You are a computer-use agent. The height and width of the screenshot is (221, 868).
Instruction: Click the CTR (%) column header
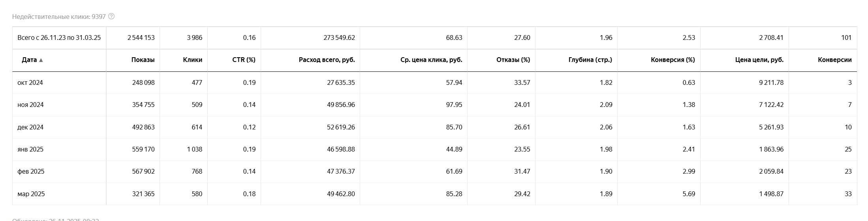(244, 60)
